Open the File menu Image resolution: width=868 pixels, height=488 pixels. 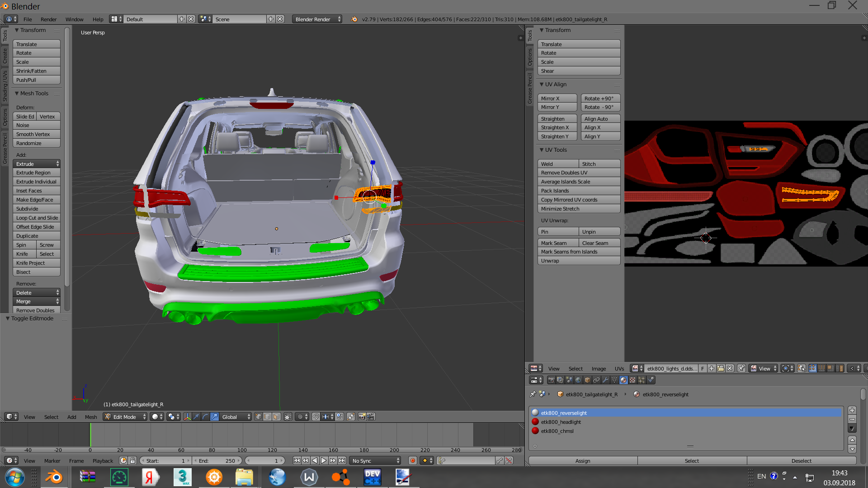(x=28, y=19)
